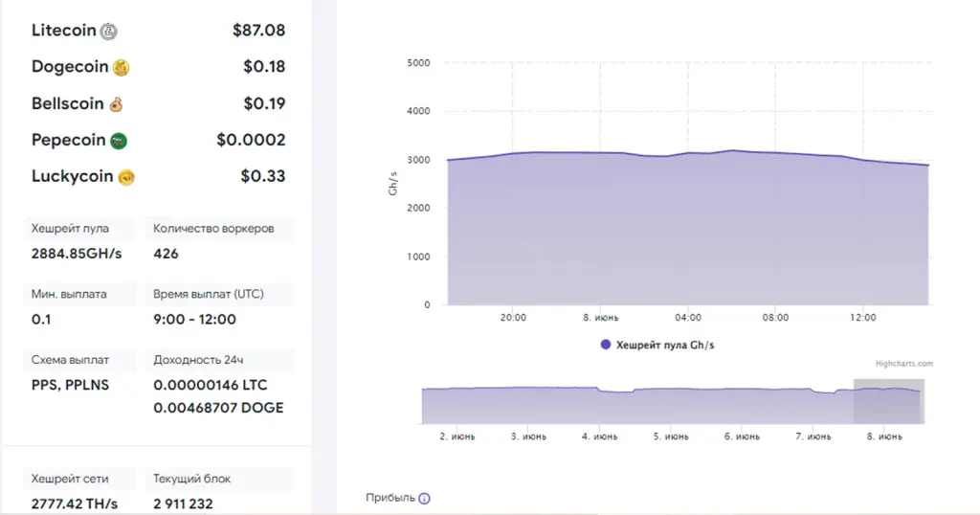Click the 8. июнь label on main chart axis
This screenshot has height=515, width=980.
(601, 318)
